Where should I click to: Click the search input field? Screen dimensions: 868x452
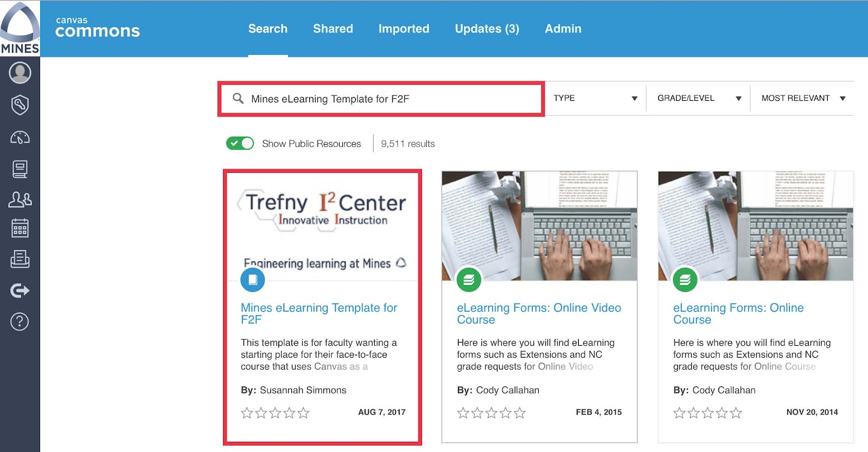point(381,99)
